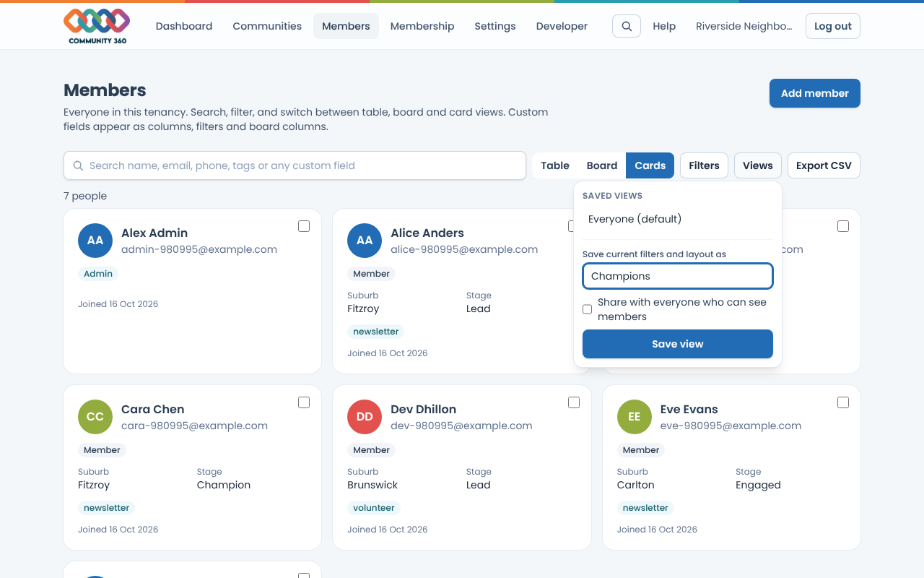Click Alex Admin's AA avatar
The height and width of the screenshot is (578, 924).
pyautogui.click(x=95, y=241)
